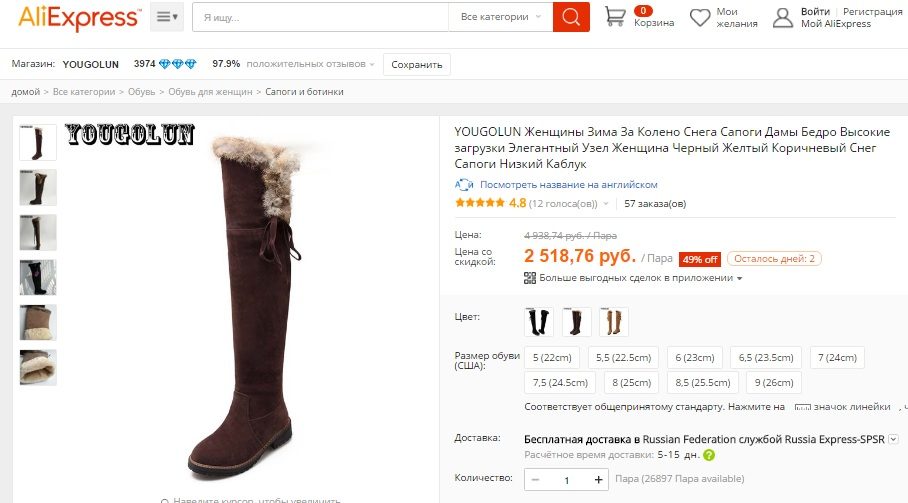The image size is (908, 503).
Task: Expand the shipping method dropdown arrow
Action: (894, 439)
